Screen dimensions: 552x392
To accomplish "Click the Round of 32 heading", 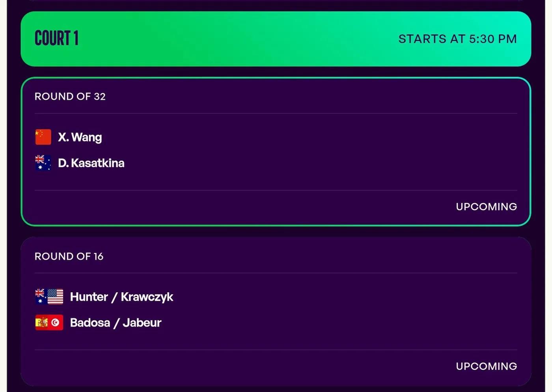I will click(70, 97).
